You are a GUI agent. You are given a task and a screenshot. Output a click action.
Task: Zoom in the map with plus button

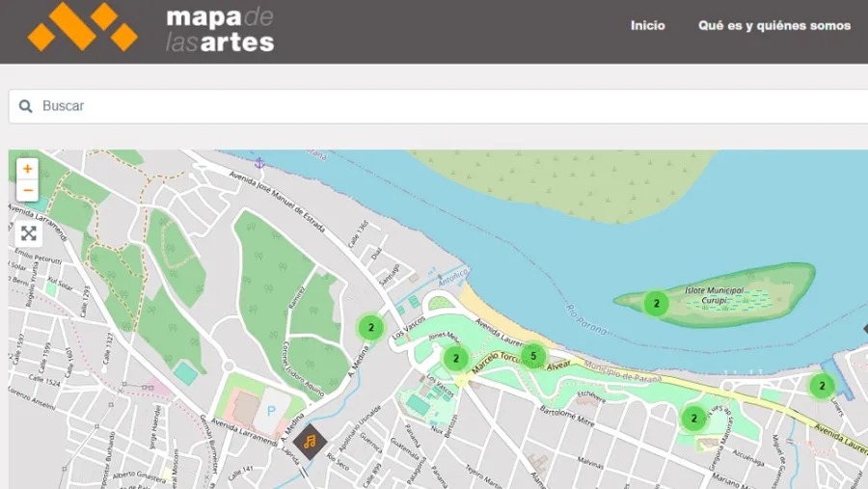tap(27, 169)
